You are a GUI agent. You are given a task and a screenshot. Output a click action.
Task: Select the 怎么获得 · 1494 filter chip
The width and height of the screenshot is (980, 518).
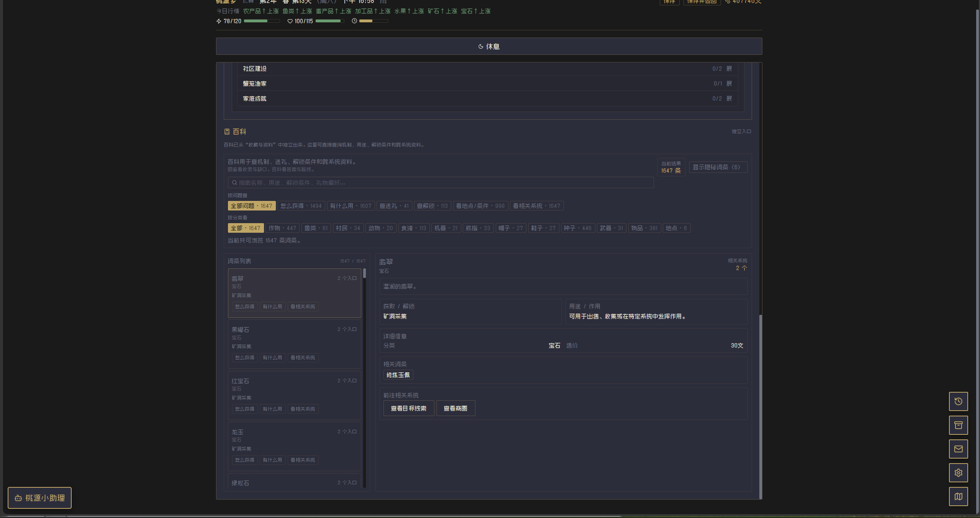coord(301,206)
